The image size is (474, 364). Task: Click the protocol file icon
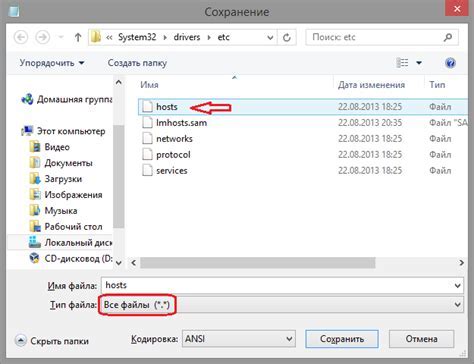[x=147, y=155]
